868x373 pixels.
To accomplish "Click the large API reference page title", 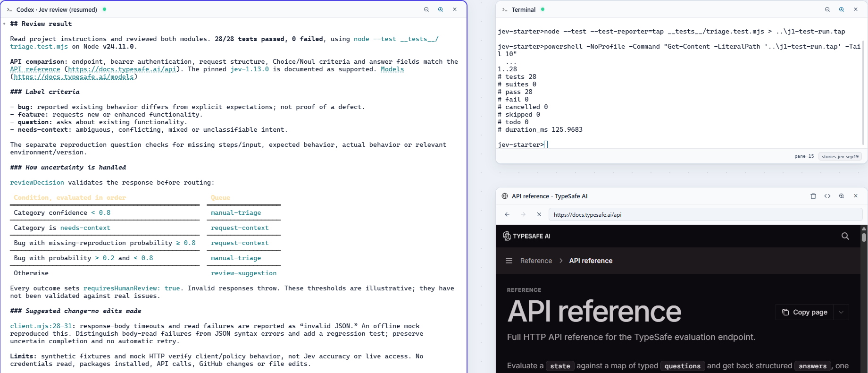I will pos(594,312).
